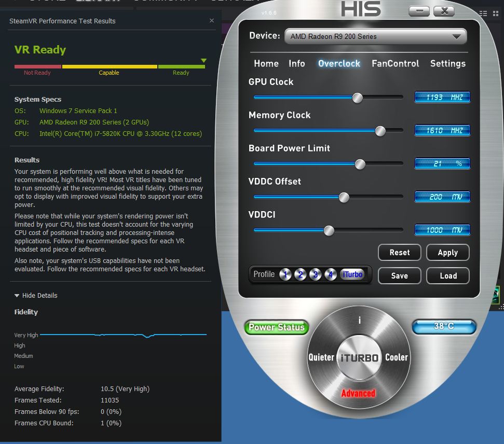
Task: Click the 'VR Ready' heading
Action: 40,49
